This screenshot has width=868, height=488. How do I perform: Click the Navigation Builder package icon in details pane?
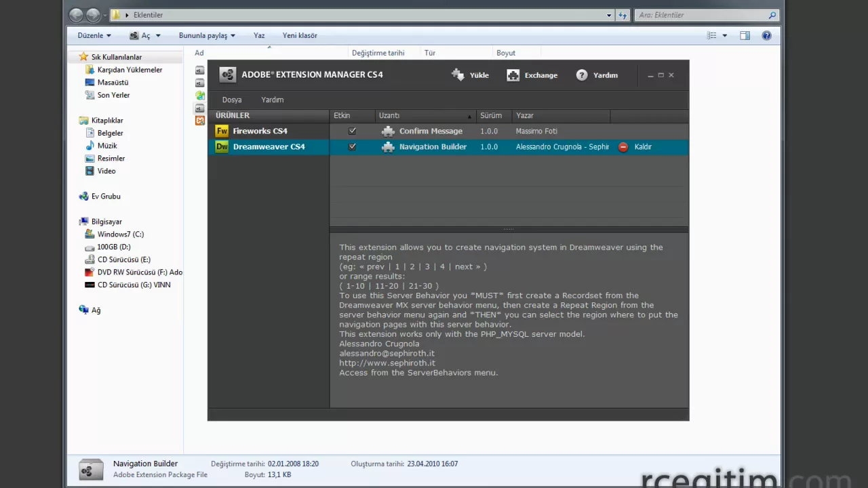coord(92,469)
